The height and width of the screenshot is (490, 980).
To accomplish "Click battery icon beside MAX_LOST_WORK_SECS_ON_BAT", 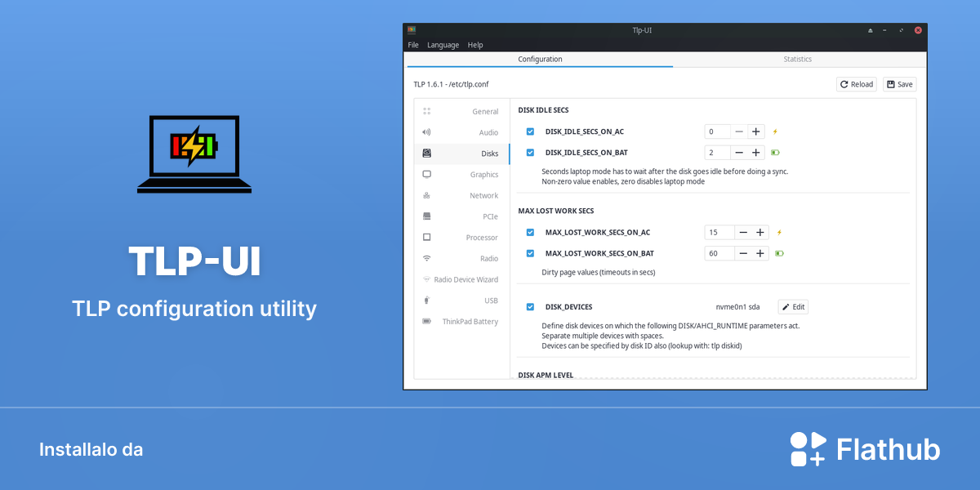I will click(x=779, y=253).
